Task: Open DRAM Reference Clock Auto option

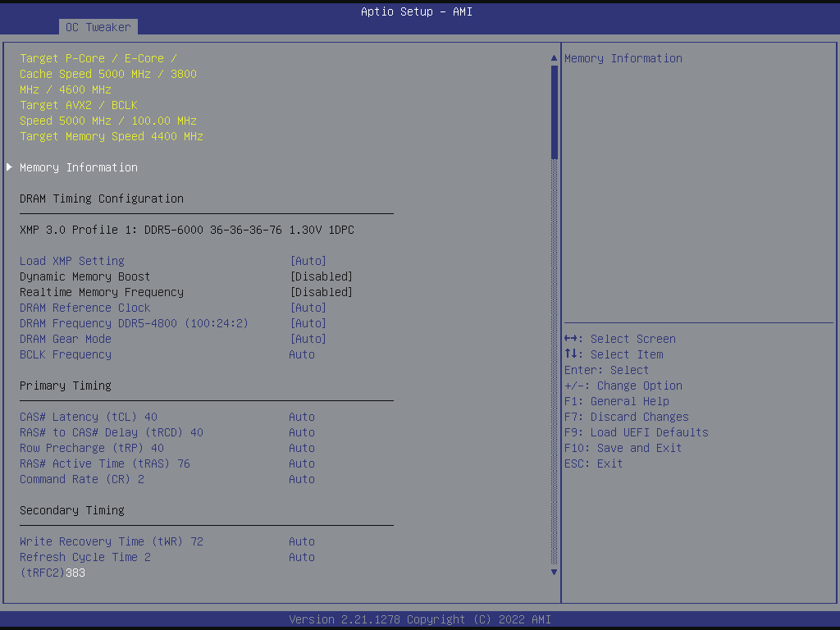Action: point(308,308)
